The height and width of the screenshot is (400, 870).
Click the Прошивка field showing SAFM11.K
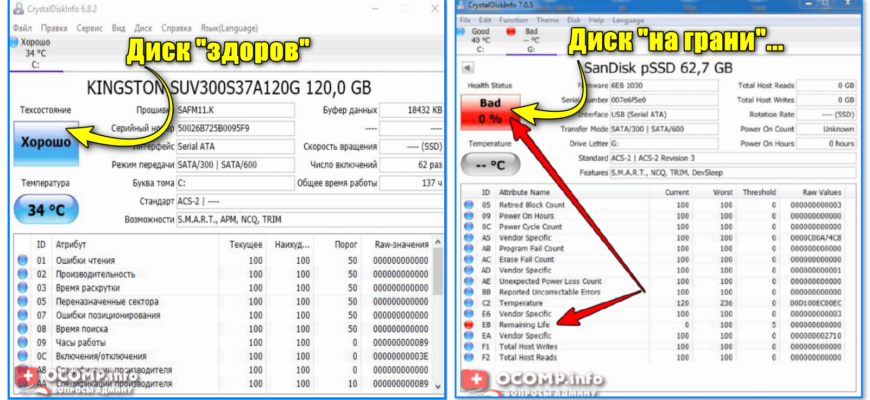235,110
